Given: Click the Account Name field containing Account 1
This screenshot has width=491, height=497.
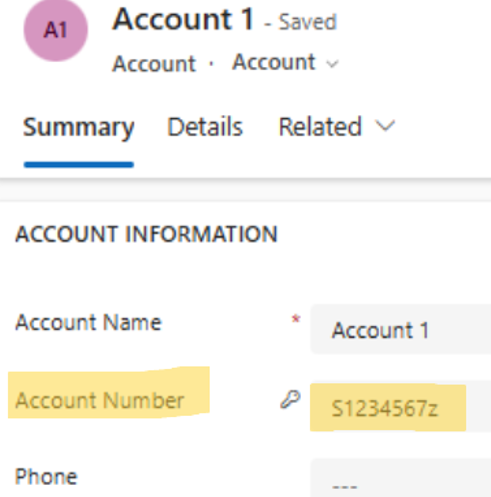Looking at the screenshot, I should (x=401, y=329).
